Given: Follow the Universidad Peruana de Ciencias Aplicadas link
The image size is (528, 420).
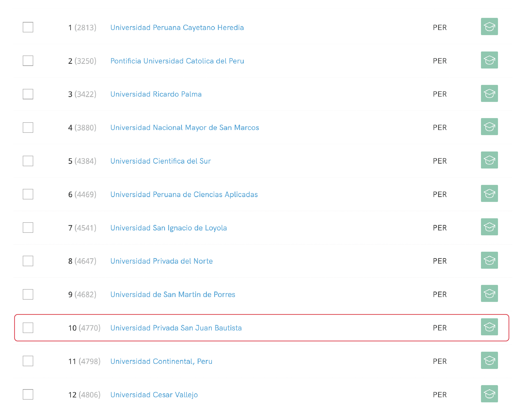Looking at the screenshot, I should tap(184, 194).
